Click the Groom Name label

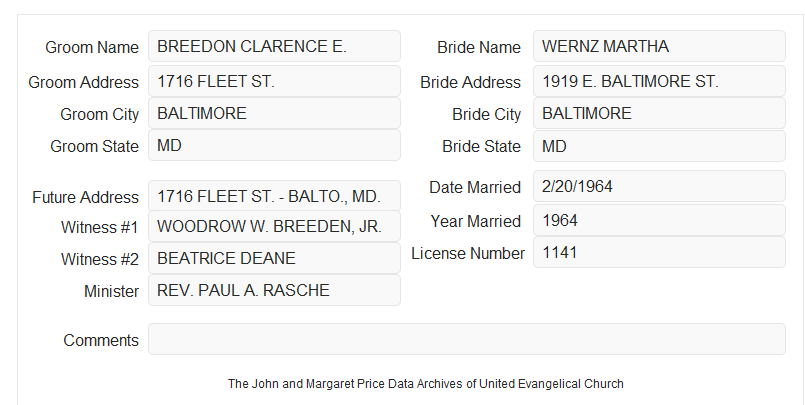pyautogui.click(x=92, y=47)
